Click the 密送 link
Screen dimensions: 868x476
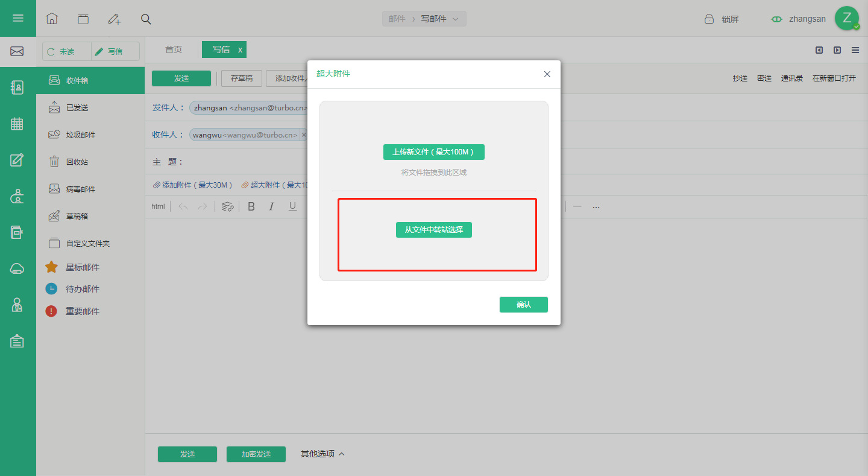pyautogui.click(x=764, y=78)
